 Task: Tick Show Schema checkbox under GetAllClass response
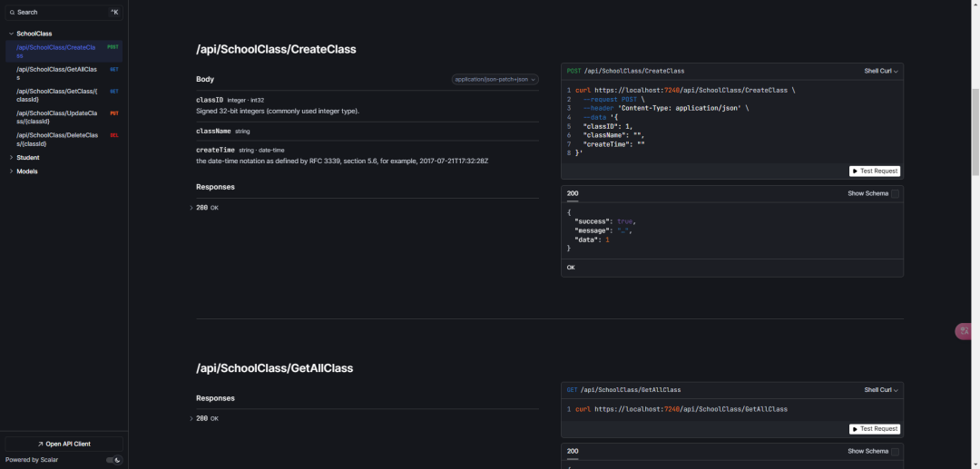click(x=895, y=452)
